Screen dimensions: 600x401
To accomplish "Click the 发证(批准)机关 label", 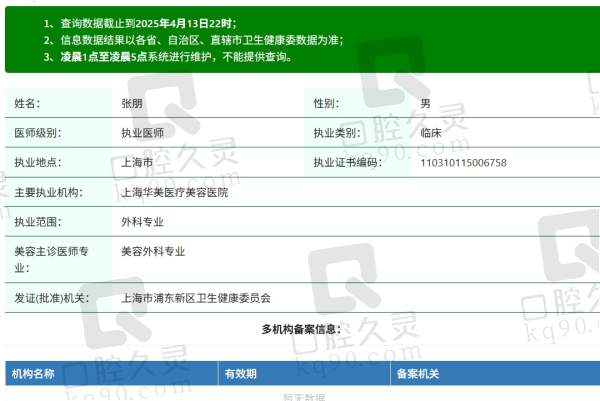I will (52, 298).
